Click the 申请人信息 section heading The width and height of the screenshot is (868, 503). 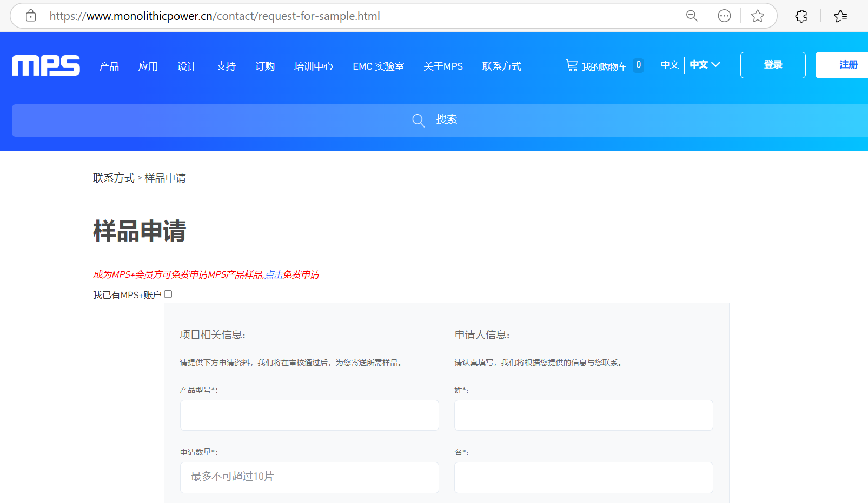[x=482, y=334]
